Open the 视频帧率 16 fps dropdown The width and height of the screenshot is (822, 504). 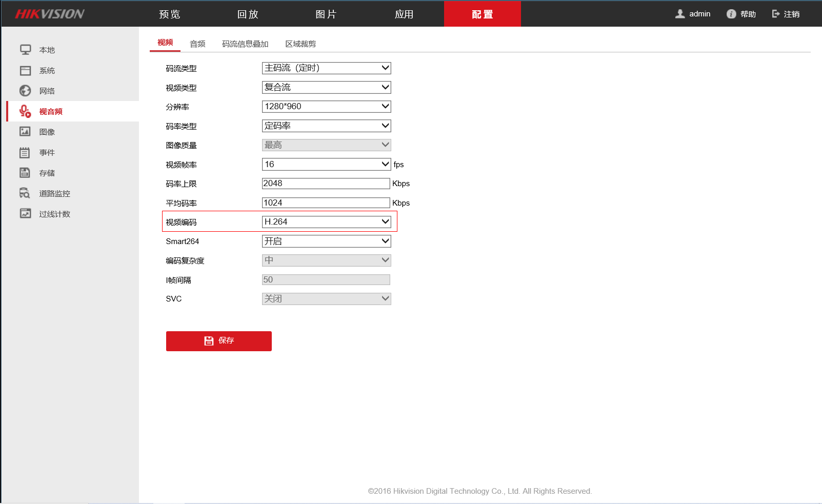(327, 165)
